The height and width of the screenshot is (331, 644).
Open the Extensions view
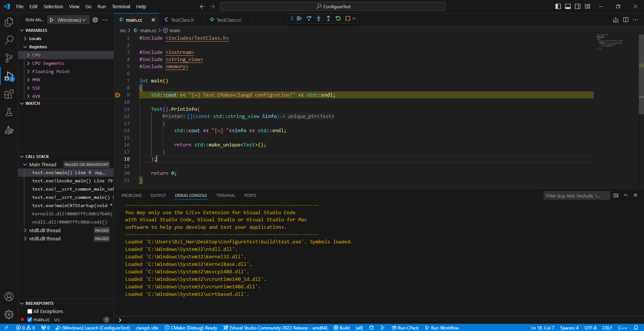[x=9, y=94]
